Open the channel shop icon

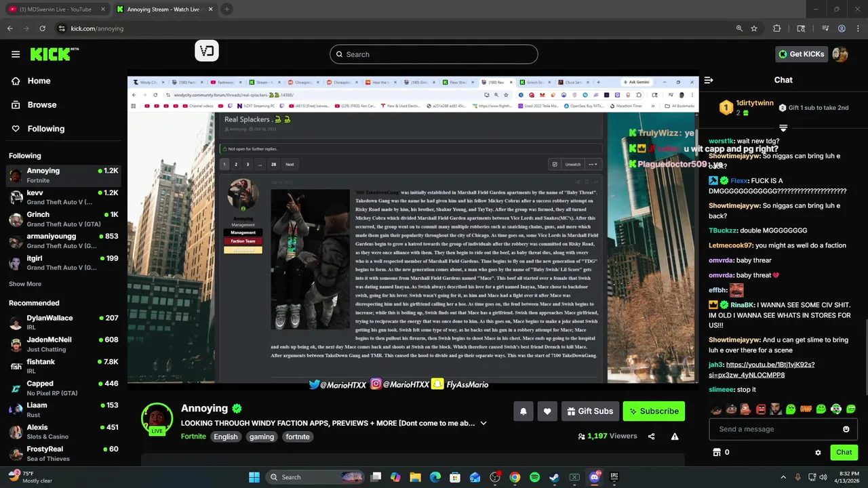(716, 452)
